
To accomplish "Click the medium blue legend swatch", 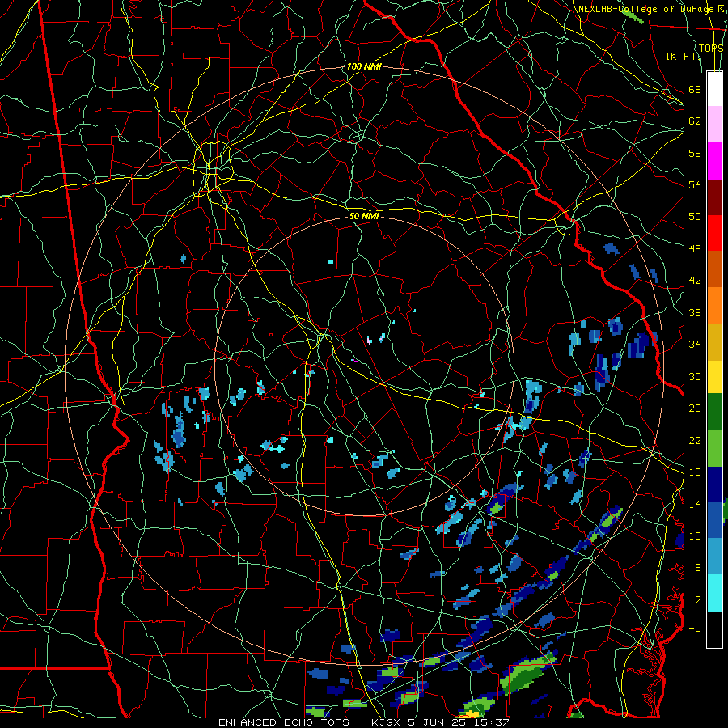I will 714,520.
